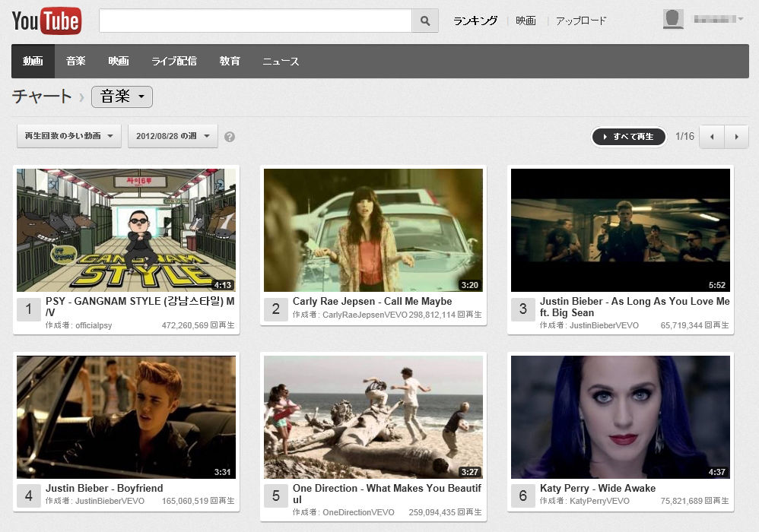Open the 映画 link next to search bar

coord(526,21)
